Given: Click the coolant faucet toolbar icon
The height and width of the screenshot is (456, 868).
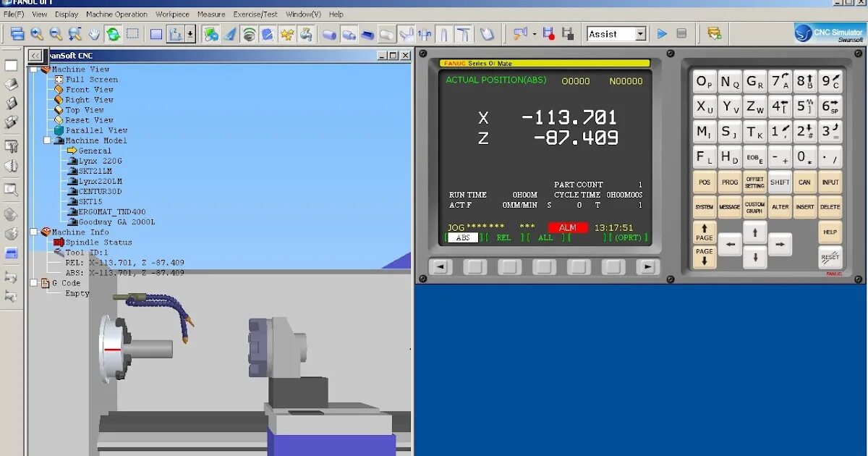Looking at the screenshot, I should click(x=306, y=34).
